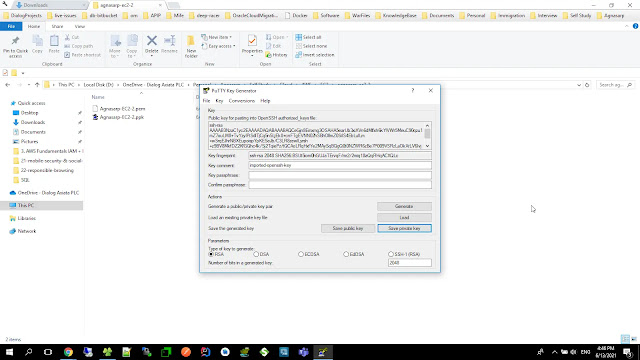Screen dimensions: 640x360
Task: Click Invert selection in ribbon
Action: pyautogui.click(x=315, y=55)
